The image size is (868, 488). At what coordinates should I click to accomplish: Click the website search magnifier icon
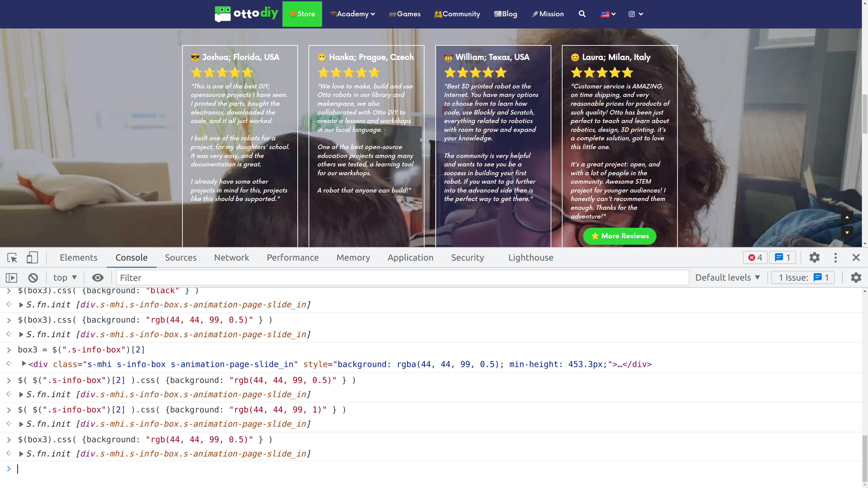pyautogui.click(x=582, y=14)
